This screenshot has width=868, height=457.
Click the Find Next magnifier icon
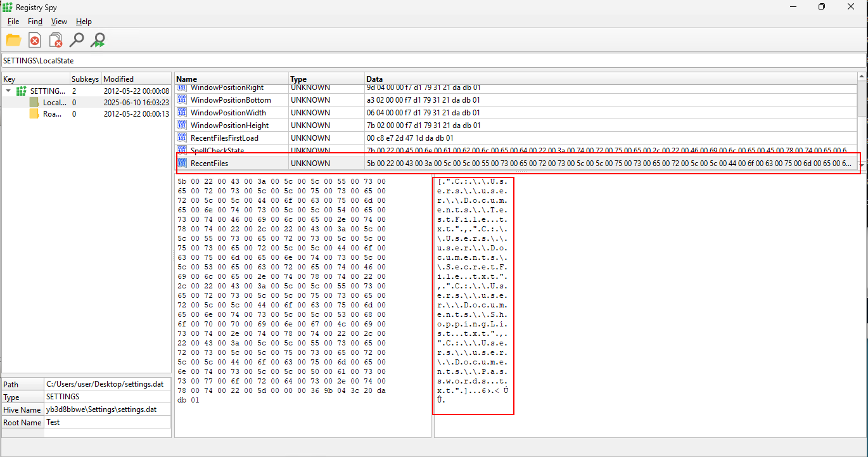coord(98,41)
